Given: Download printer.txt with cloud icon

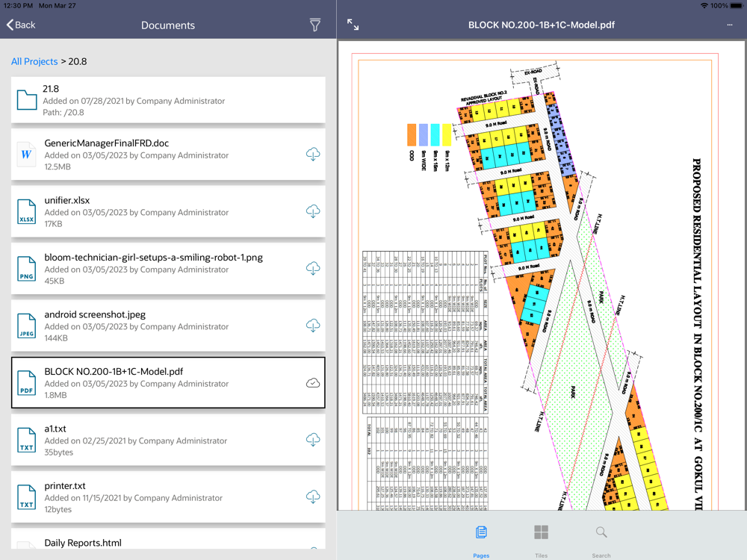Looking at the screenshot, I should (x=313, y=497).
